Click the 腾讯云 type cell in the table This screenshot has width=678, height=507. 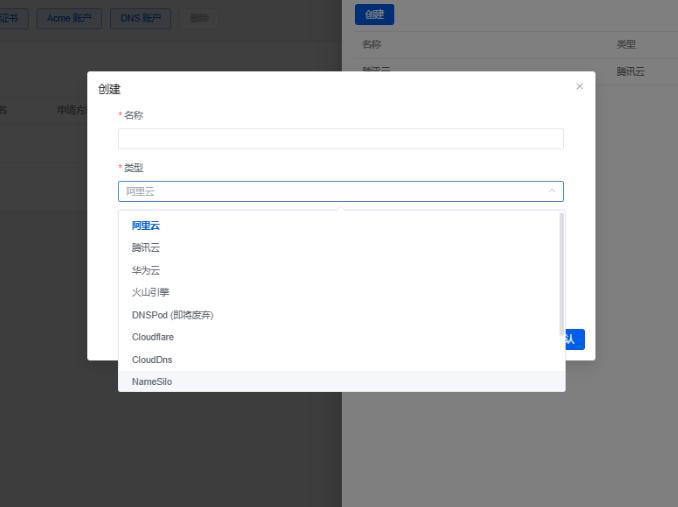click(x=630, y=72)
